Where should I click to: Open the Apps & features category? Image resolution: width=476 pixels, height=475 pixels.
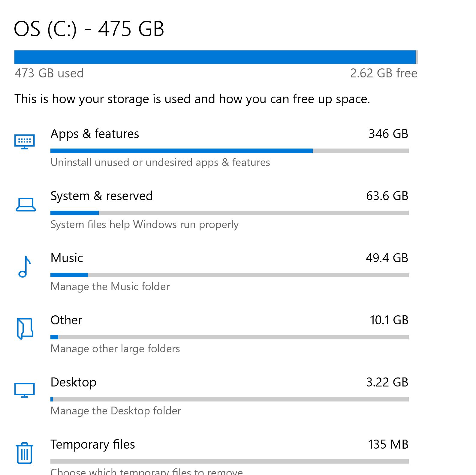(x=95, y=134)
